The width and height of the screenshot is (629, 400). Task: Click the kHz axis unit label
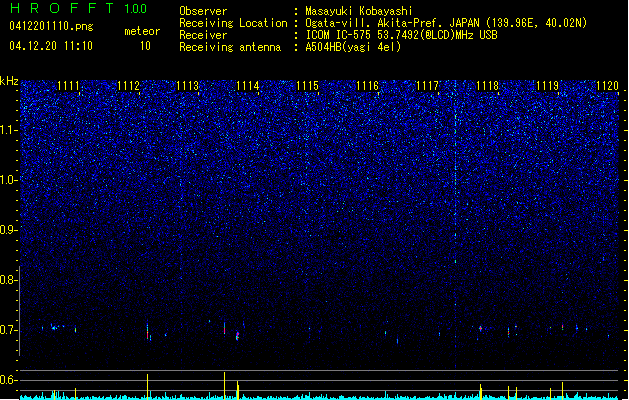[9, 81]
